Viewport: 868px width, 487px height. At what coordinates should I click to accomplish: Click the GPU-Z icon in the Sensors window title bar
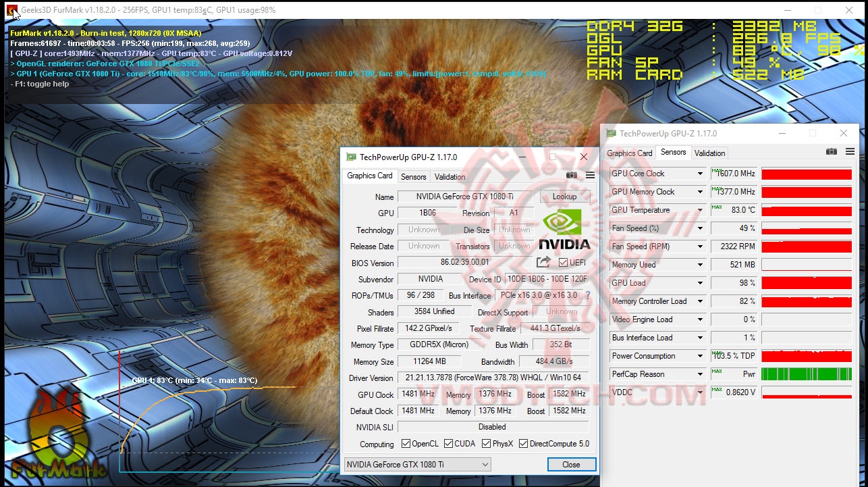pyautogui.click(x=612, y=134)
